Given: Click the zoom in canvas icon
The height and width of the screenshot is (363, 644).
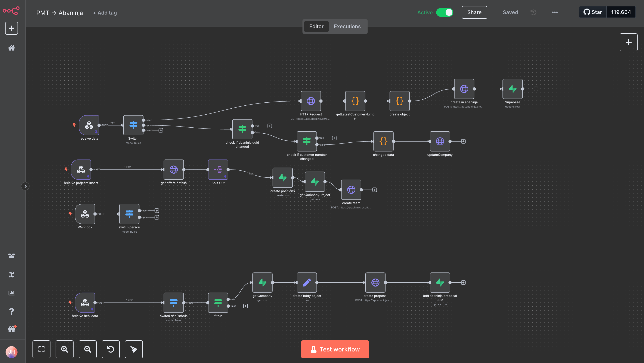Looking at the screenshot, I should tap(64, 349).
